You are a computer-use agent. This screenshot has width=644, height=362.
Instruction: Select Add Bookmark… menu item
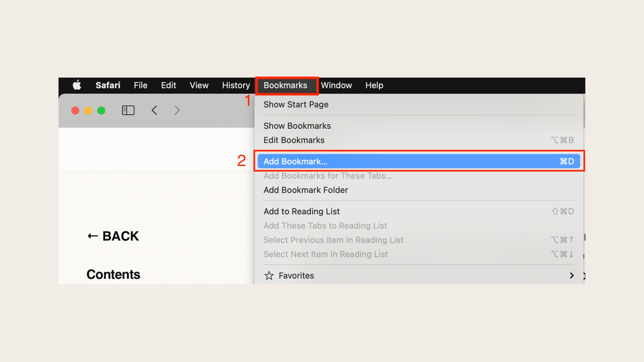419,161
